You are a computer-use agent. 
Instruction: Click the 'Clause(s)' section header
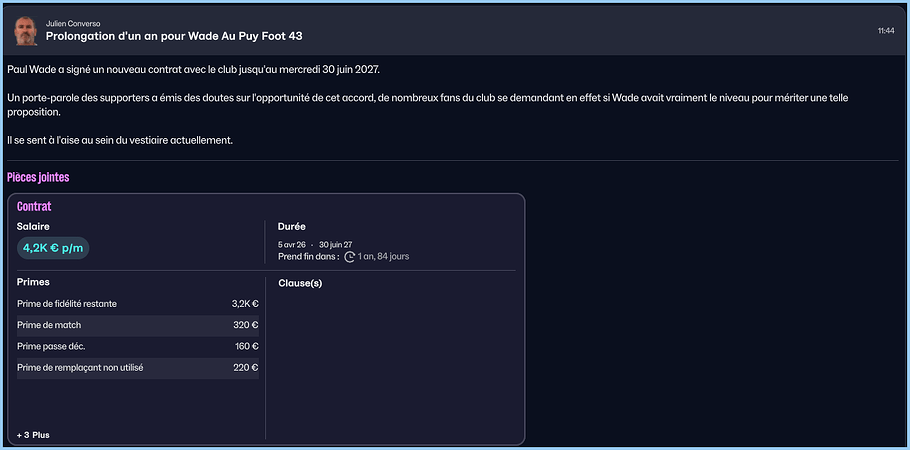300,283
